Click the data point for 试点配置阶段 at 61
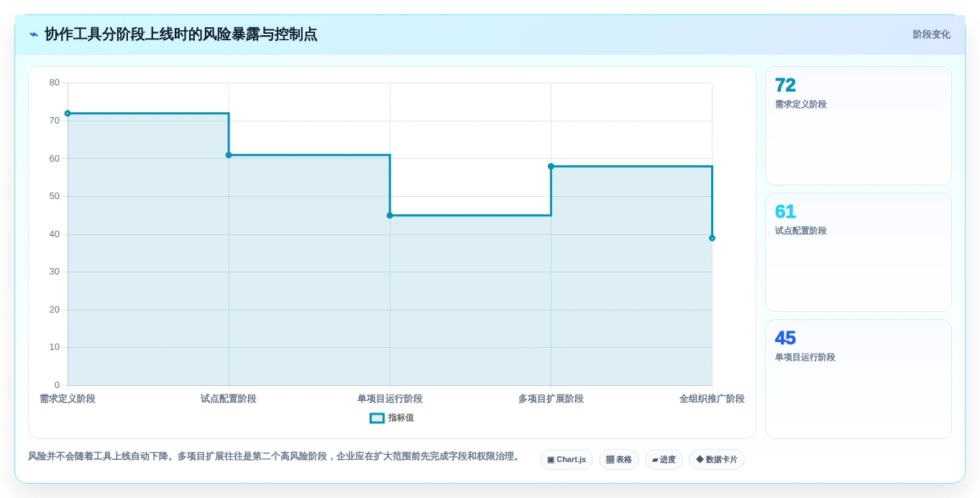The image size is (980, 498). point(229,155)
